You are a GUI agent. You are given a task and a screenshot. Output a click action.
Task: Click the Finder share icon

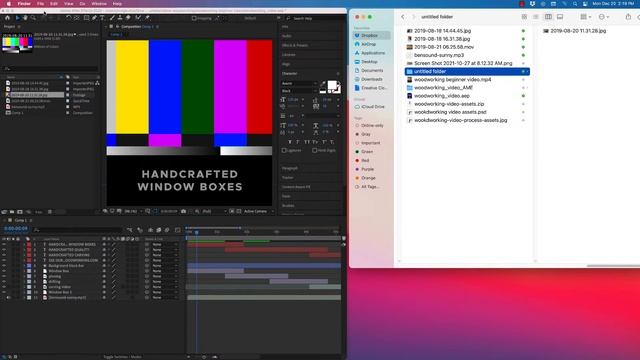click(x=628, y=17)
